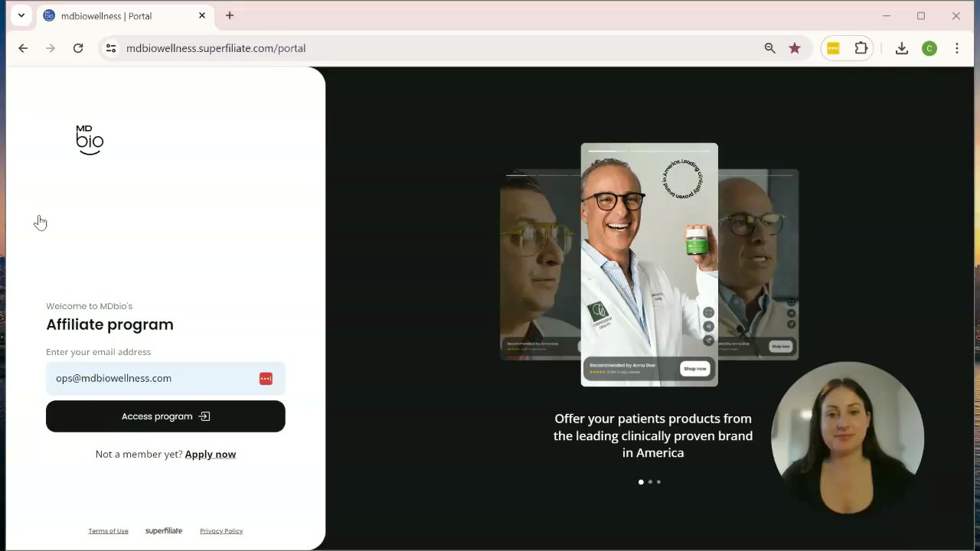Click the right doctor video card
This screenshot has width=980, height=551.
(758, 265)
